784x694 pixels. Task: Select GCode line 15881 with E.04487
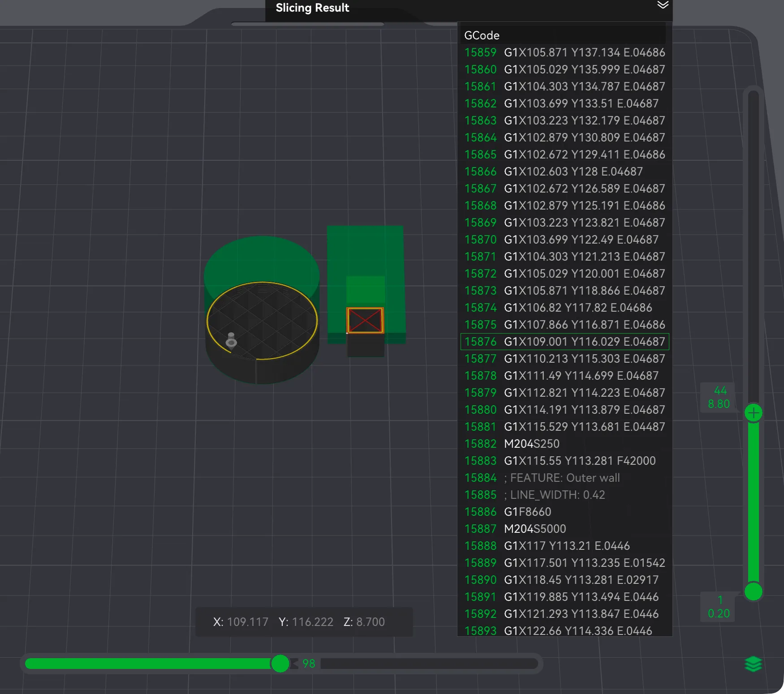point(564,427)
